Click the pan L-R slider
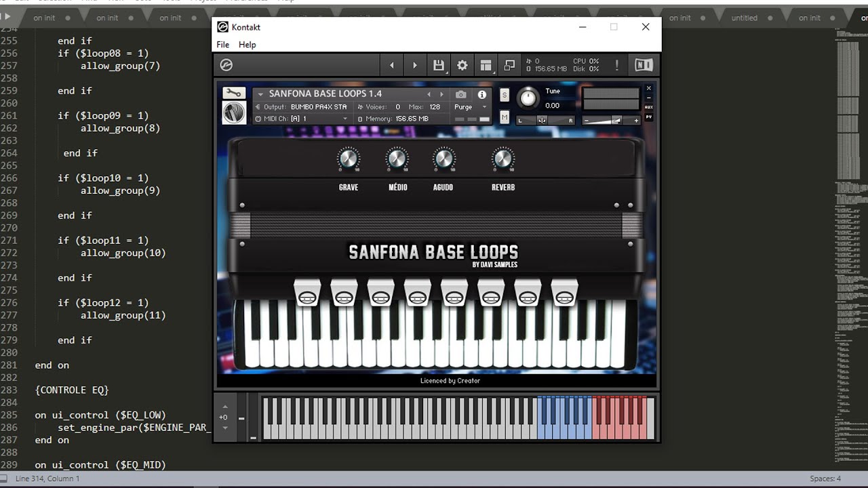The height and width of the screenshot is (488, 868). click(x=546, y=121)
